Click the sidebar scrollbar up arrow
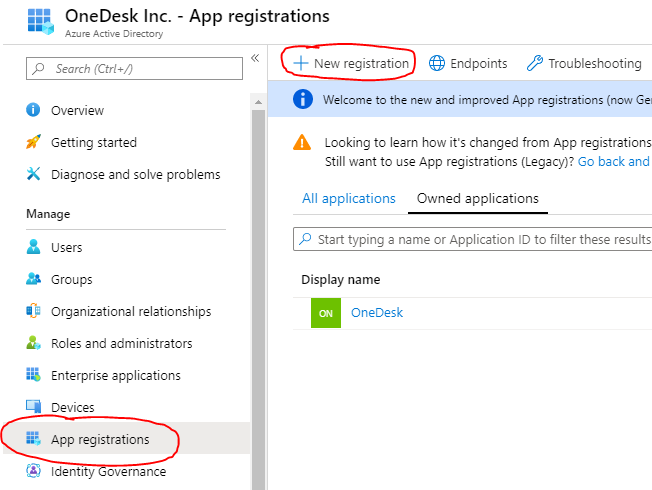 [258, 102]
